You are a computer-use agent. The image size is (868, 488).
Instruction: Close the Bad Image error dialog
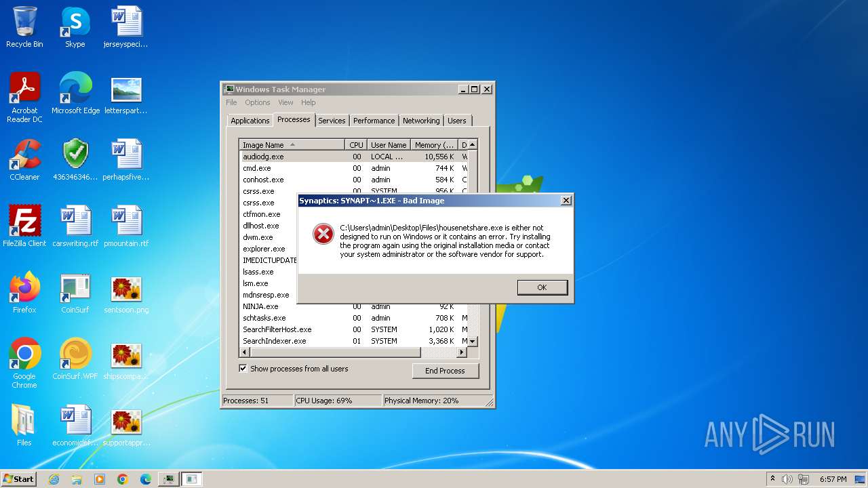[566, 201]
